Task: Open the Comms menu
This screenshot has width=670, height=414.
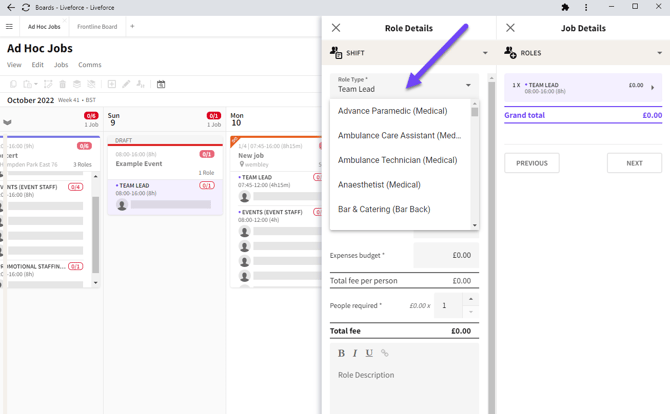Action: (90, 65)
